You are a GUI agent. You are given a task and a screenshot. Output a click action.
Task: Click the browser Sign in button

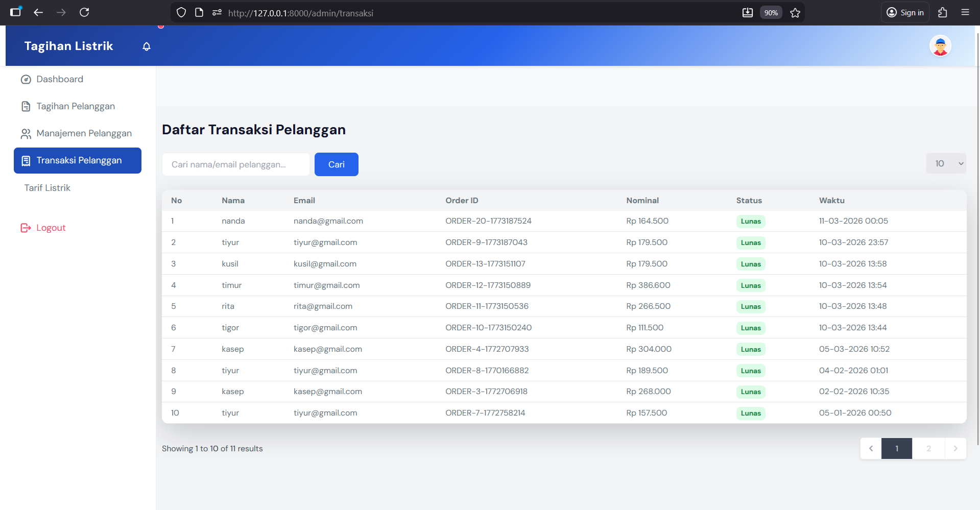(x=905, y=13)
